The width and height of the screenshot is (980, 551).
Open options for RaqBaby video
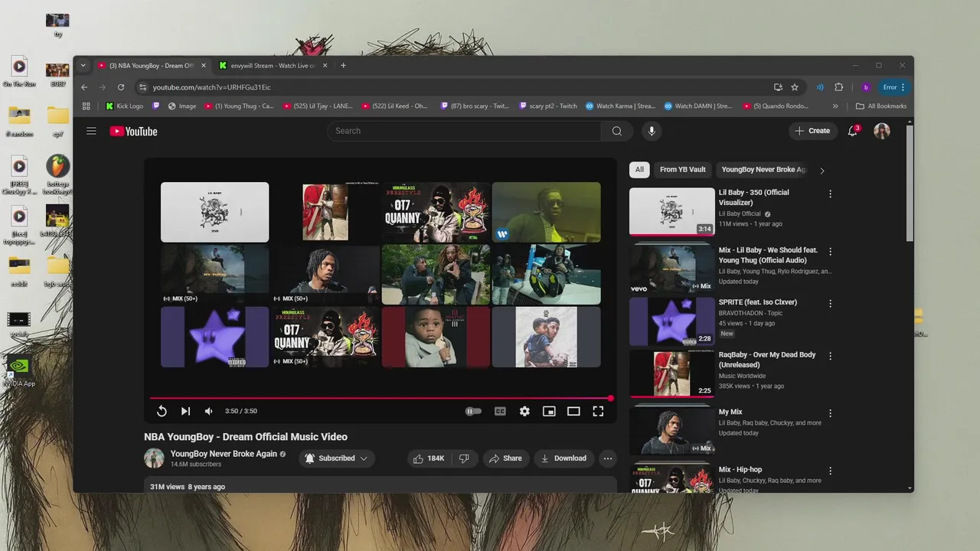pyautogui.click(x=830, y=357)
